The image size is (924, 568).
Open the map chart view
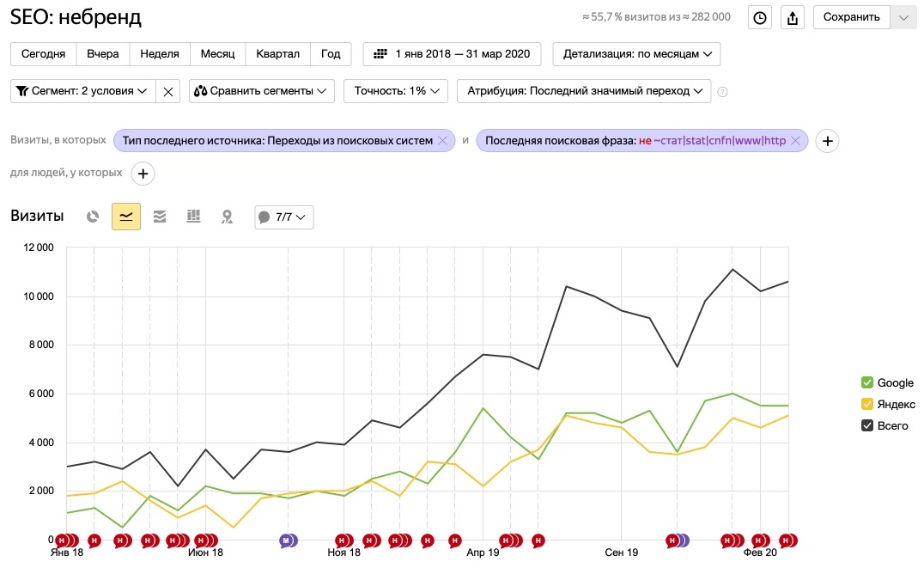227,217
